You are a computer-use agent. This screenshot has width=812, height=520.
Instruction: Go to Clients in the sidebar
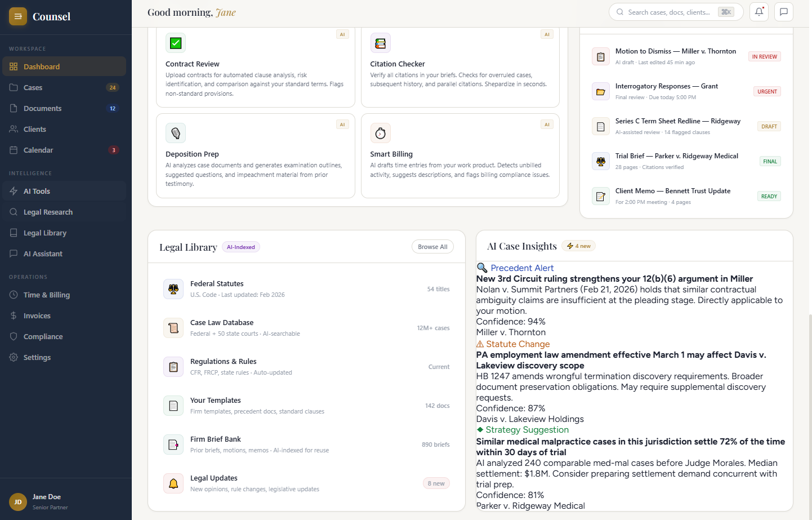pos(64,129)
